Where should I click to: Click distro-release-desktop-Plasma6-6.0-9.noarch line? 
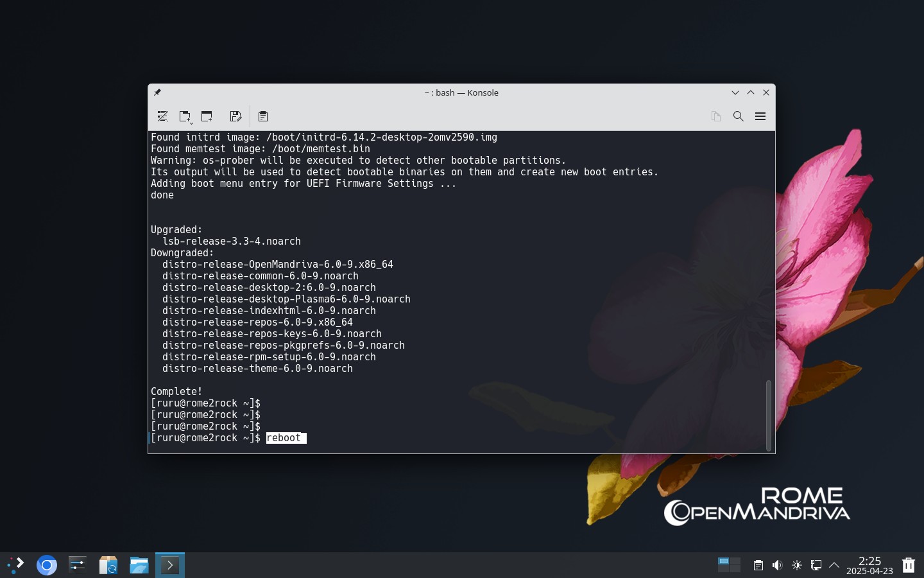click(286, 299)
